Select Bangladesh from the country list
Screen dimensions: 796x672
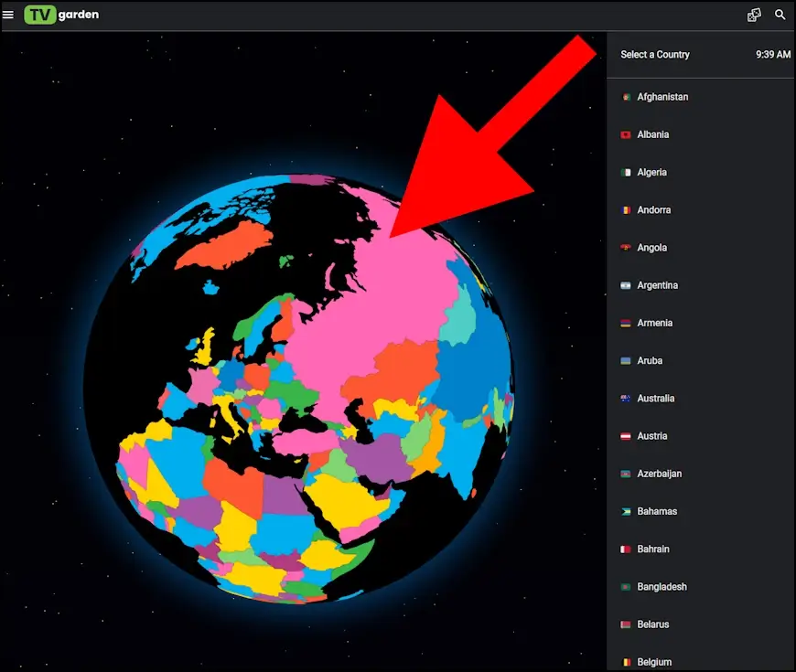point(662,587)
